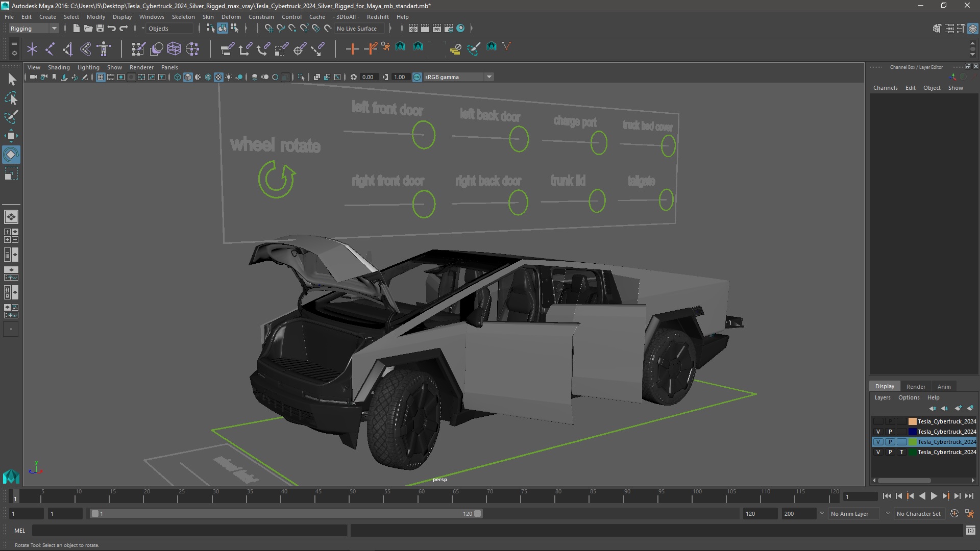The image size is (980, 551).
Task: Create new empty display layer
Action: pos(958,408)
